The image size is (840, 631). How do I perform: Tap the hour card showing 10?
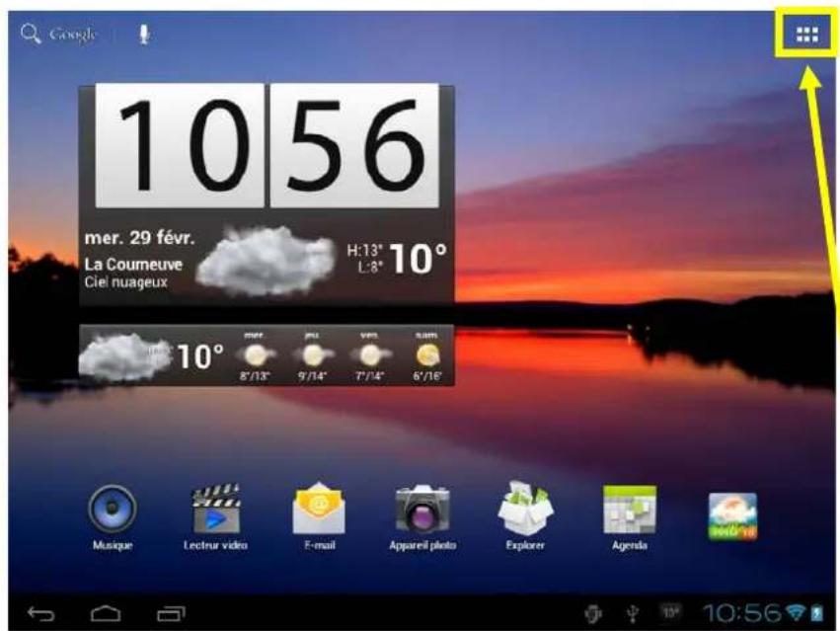180,145
